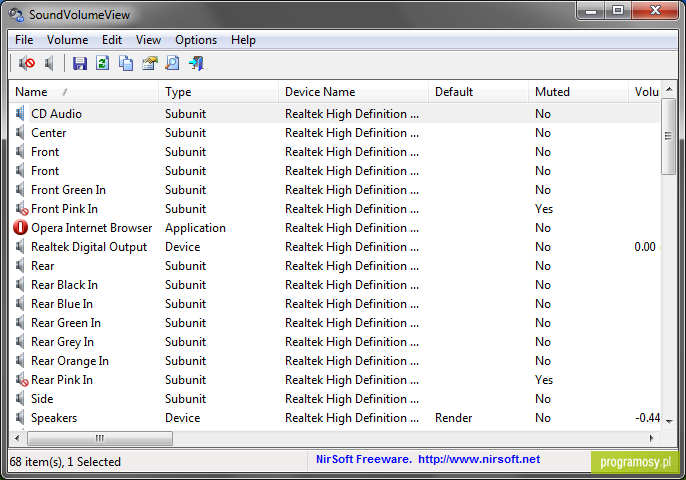This screenshot has width=686, height=480.
Task: Click the vertical scrollbar thumb
Action: 668,137
